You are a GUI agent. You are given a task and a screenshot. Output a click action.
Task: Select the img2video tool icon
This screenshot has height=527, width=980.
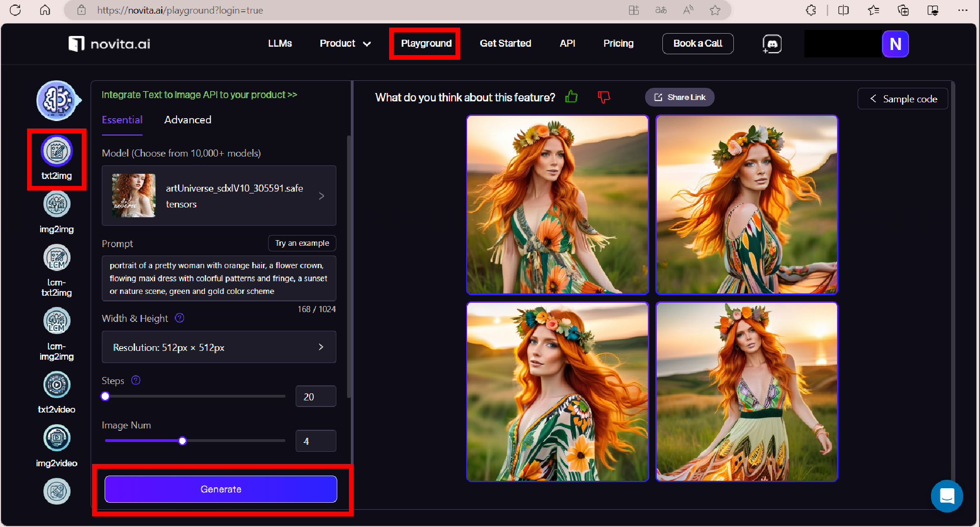57,438
